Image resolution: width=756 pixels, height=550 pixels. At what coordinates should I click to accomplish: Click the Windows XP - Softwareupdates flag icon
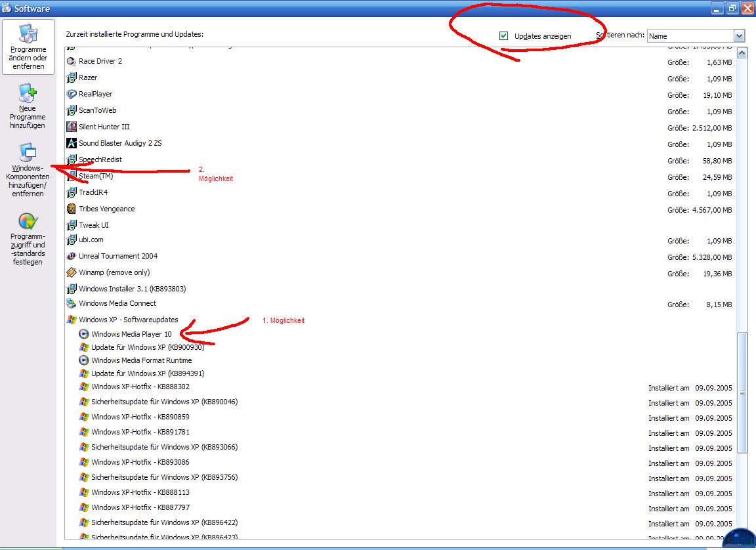click(72, 320)
